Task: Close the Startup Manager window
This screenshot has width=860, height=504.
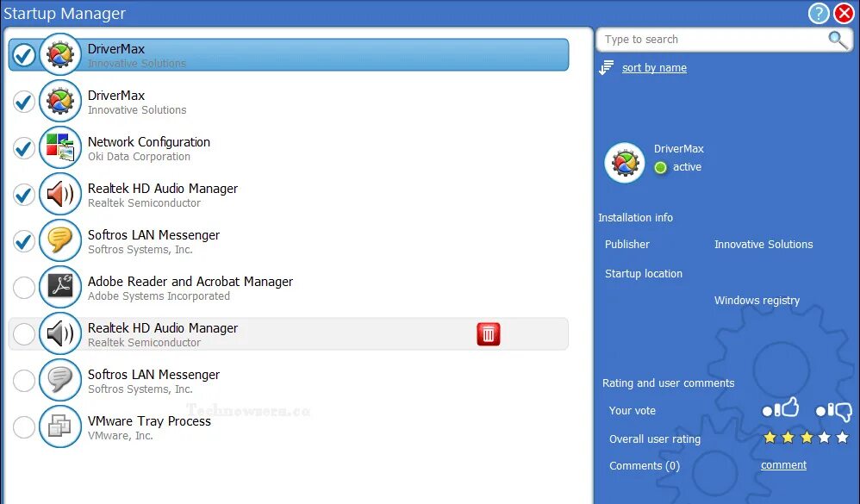Action: [844, 13]
